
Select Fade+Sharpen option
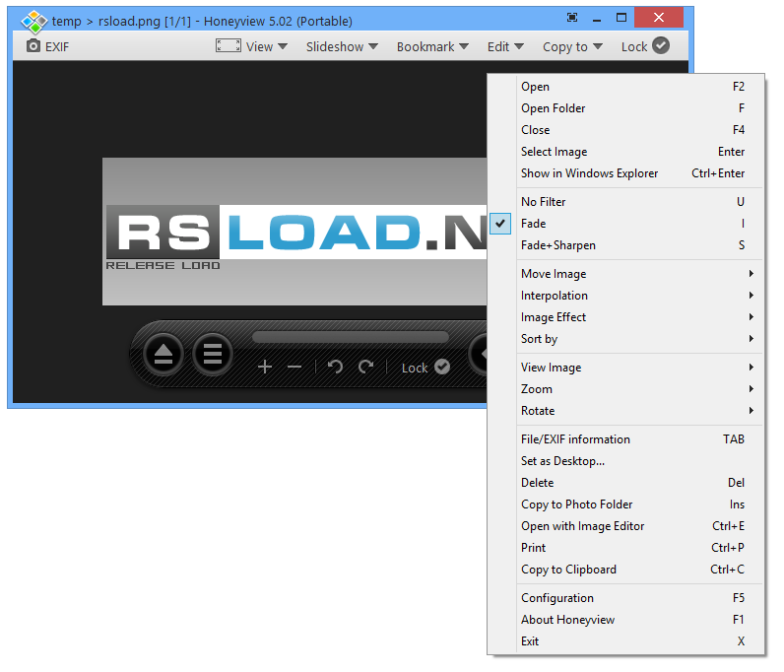626,245
